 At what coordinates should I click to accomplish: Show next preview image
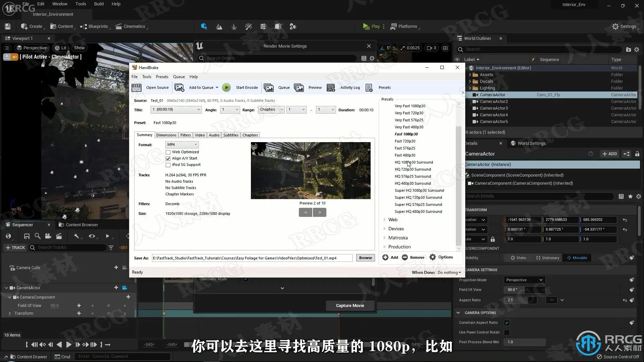(x=320, y=213)
